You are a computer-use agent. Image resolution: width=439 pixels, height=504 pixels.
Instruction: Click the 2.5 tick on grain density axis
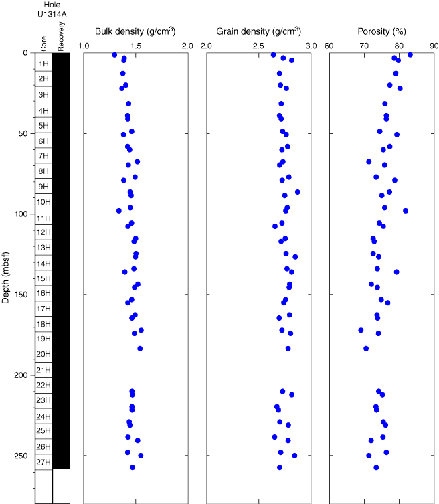259,46
